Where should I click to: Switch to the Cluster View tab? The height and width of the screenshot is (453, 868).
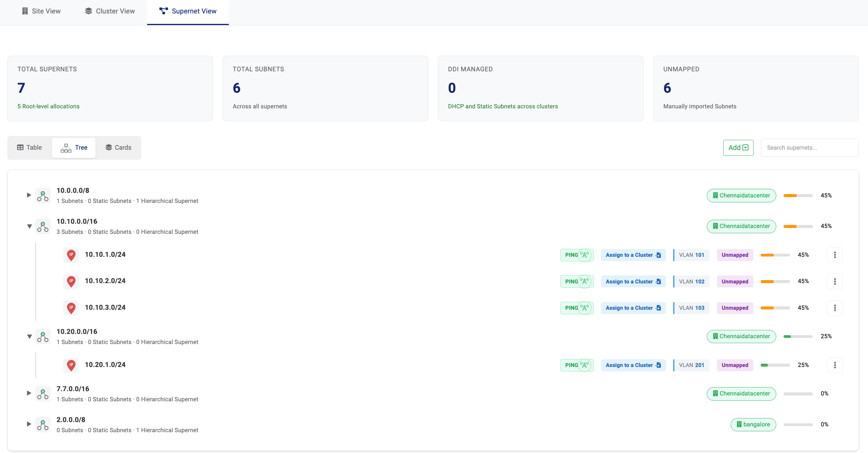[x=110, y=11]
